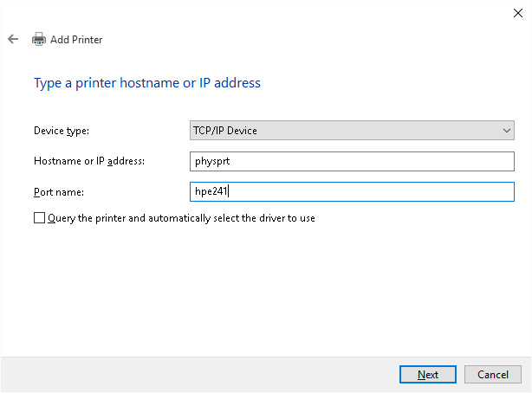The width and height of the screenshot is (532, 393).
Task: Enable the Query the printer checkbox
Action: pyautogui.click(x=39, y=218)
